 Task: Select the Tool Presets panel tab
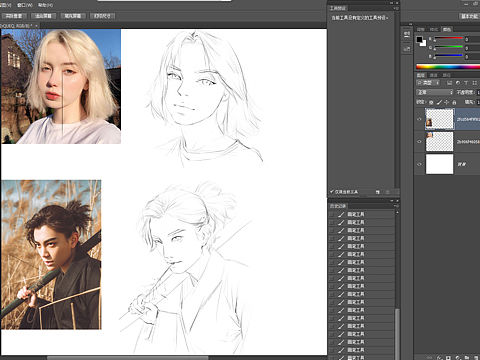tap(338, 8)
